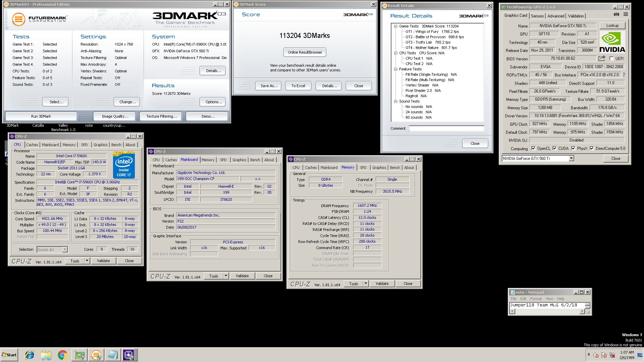Click the Show Desktop icon beside the clock
The width and height of the screenshot is (644, 362).
640,355
